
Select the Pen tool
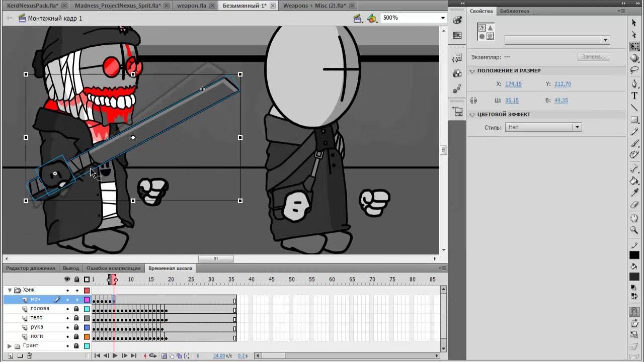coord(634,83)
